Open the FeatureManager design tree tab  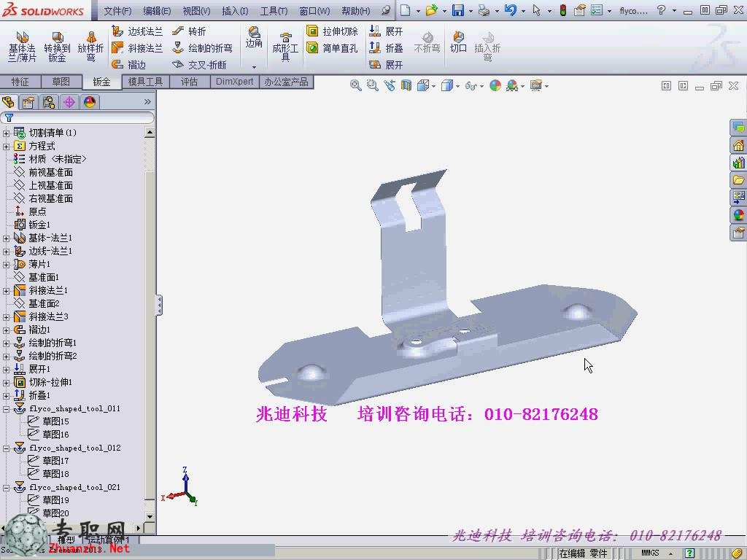click(8, 102)
